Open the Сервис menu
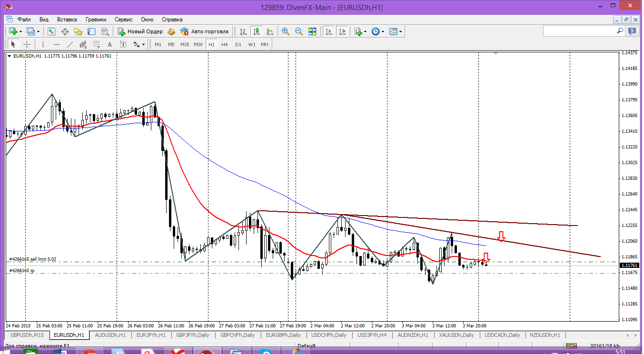 (x=124, y=20)
